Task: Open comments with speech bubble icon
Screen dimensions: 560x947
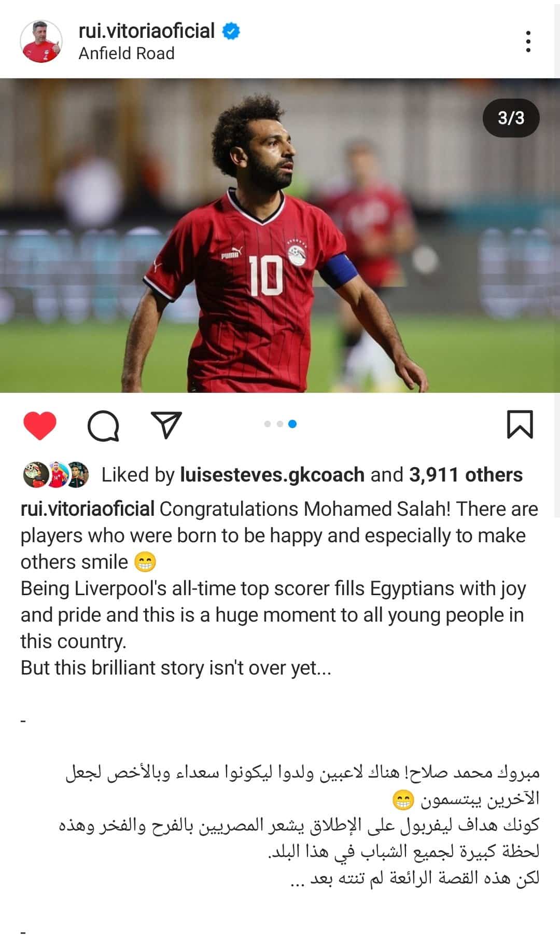Action: point(103,426)
